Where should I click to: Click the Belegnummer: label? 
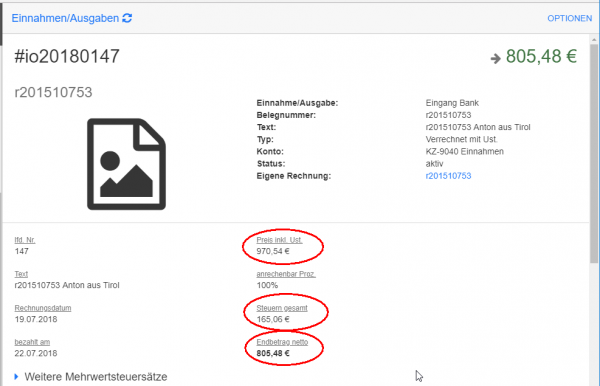pos(286,115)
